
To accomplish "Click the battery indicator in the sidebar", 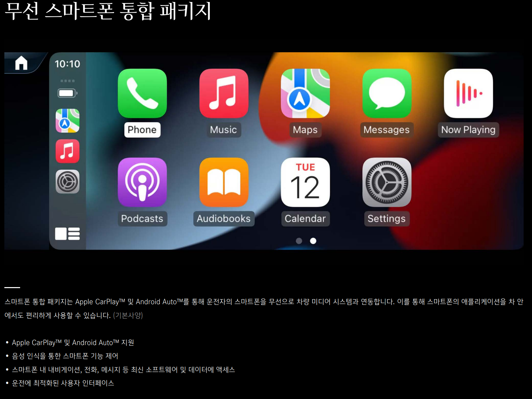I will (67, 93).
